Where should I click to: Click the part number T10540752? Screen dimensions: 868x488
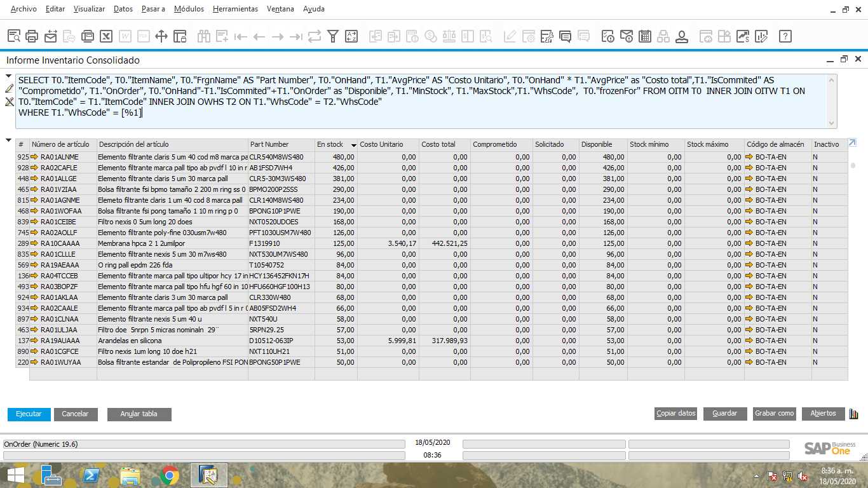pyautogui.click(x=267, y=265)
